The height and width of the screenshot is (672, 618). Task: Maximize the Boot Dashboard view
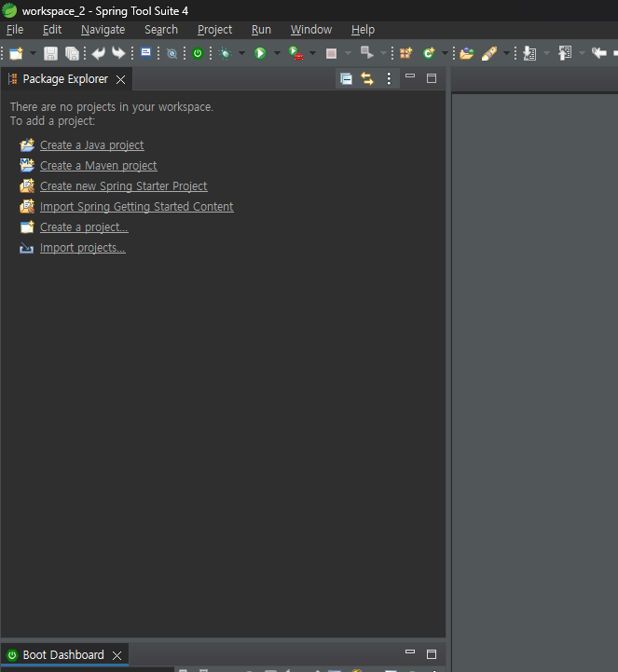click(x=432, y=654)
